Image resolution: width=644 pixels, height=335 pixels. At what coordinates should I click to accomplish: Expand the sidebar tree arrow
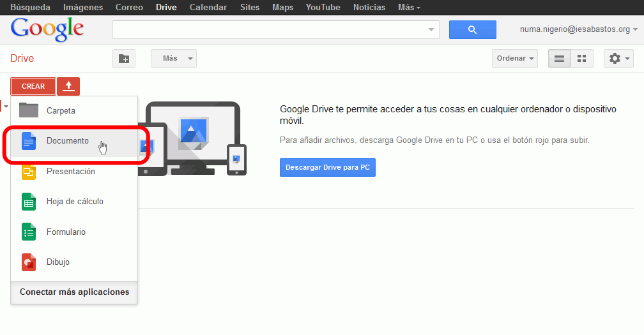coord(6,107)
